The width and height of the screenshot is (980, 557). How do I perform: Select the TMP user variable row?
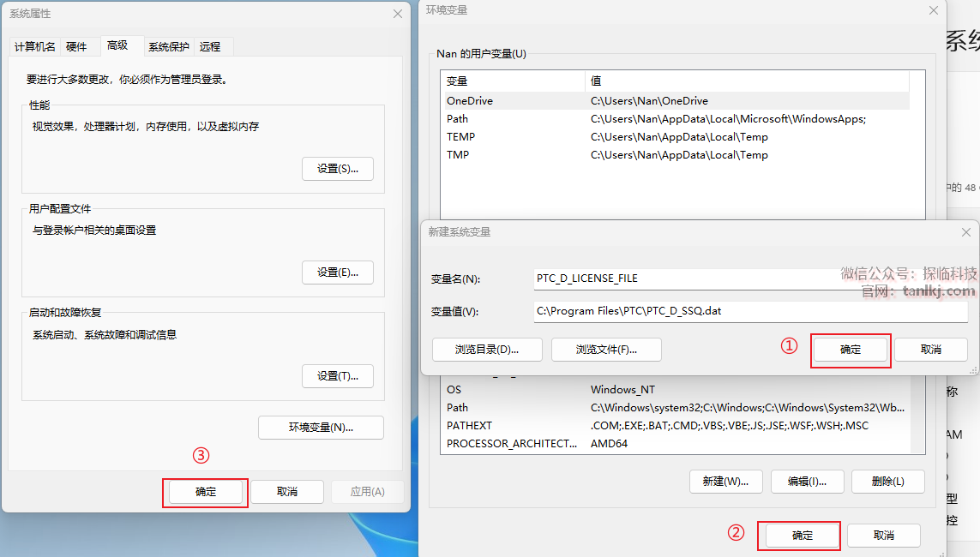pos(677,155)
